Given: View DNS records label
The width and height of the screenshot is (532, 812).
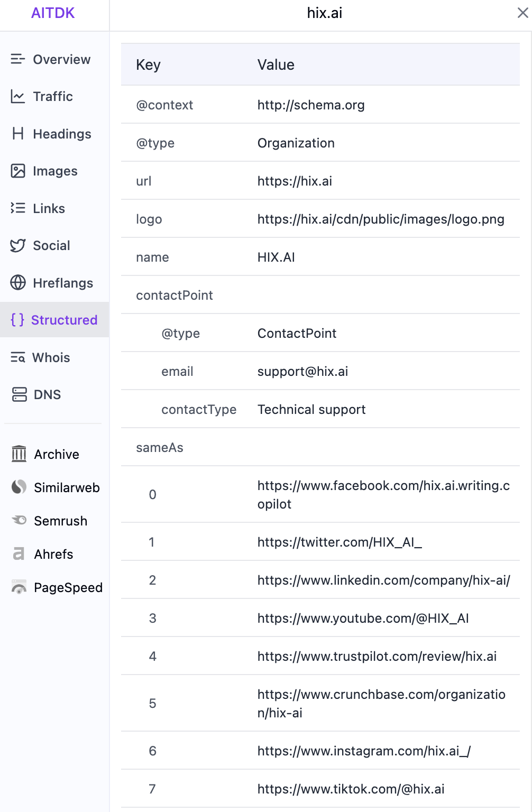Looking at the screenshot, I should 48,394.
